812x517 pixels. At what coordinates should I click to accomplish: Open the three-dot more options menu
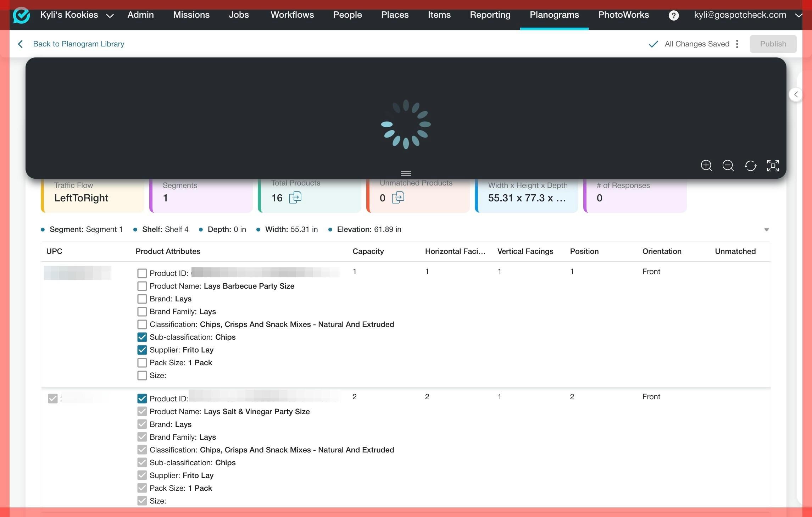[737, 44]
